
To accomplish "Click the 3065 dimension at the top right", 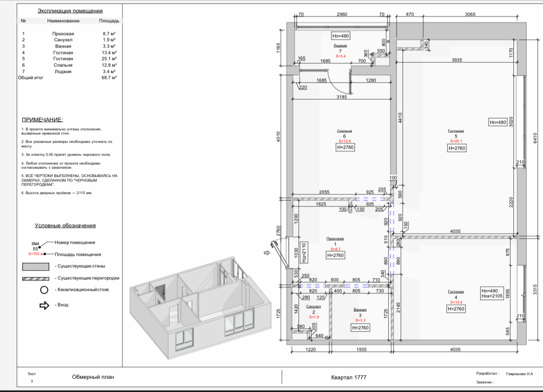I will pos(470,14).
